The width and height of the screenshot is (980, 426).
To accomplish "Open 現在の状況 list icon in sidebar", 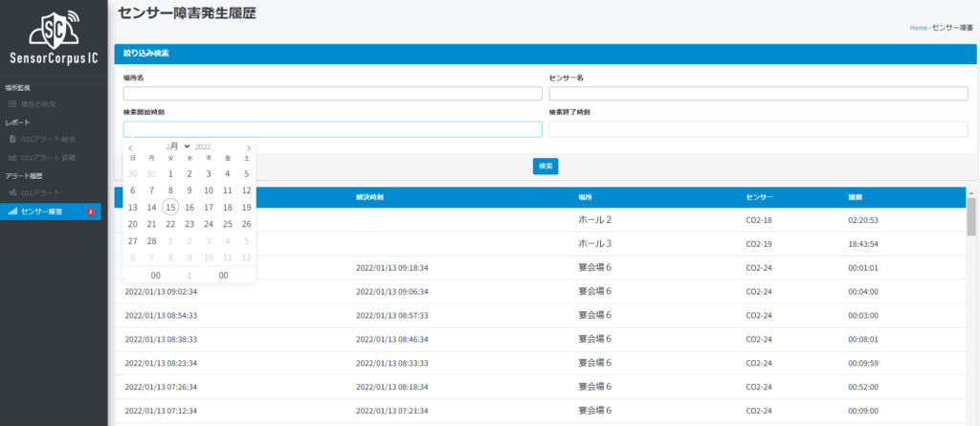I will (x=12, y=103).
